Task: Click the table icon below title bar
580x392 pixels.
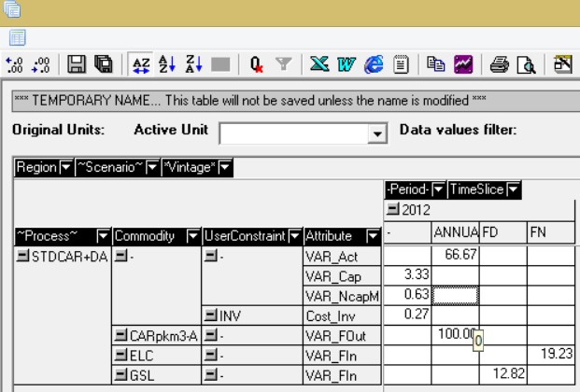Action: tap(18, 37)
